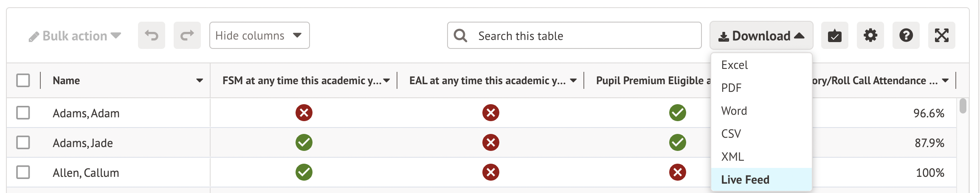This screenshot has width=980, height=193.
Task: Open the Adams, Jade pupil name
Action: pos(83,143)
